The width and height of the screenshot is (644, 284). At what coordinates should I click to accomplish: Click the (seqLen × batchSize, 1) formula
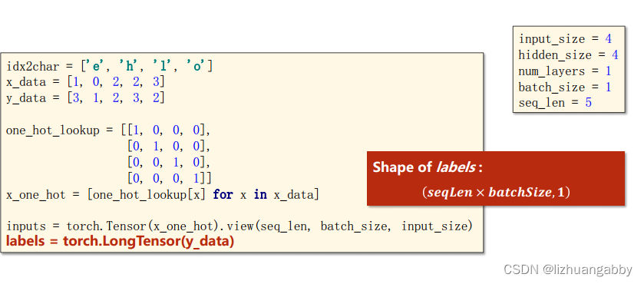pos(496,192)
